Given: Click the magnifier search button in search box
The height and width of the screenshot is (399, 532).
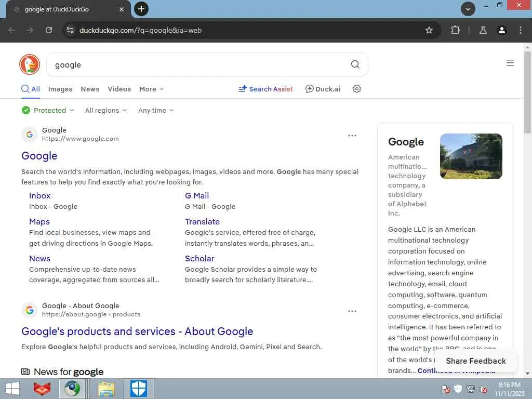Looking at the screenshot, I should (x=355, y=64).
